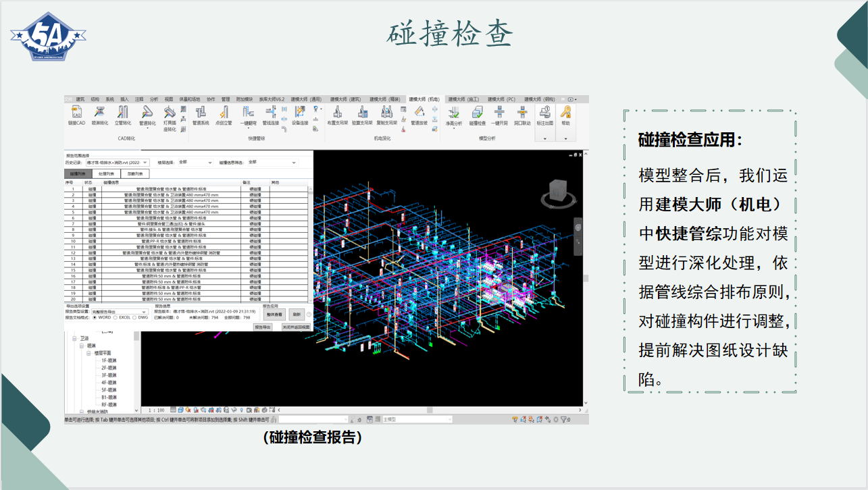Viewport: 868px width, 490px height.
Task: Click the 一键开洞 icon
Action: click(499, 115)
